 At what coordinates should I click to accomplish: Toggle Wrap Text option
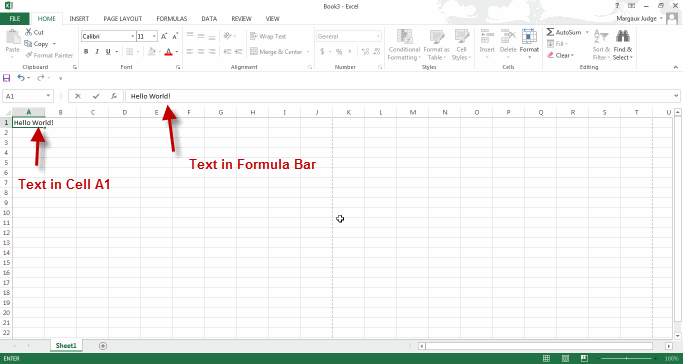(x=268, y=37)
